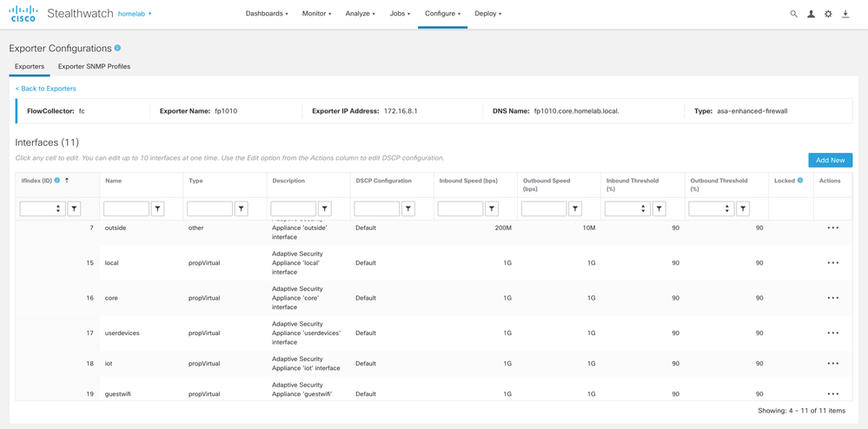Open the search magnifier icon
The width and height of the screenshot is (868, 429).
tap(794, 14)
